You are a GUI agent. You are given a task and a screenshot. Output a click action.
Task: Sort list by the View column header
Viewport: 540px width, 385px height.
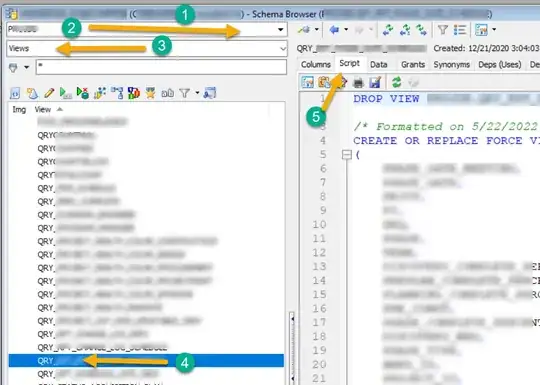click(x=43, y=110)
